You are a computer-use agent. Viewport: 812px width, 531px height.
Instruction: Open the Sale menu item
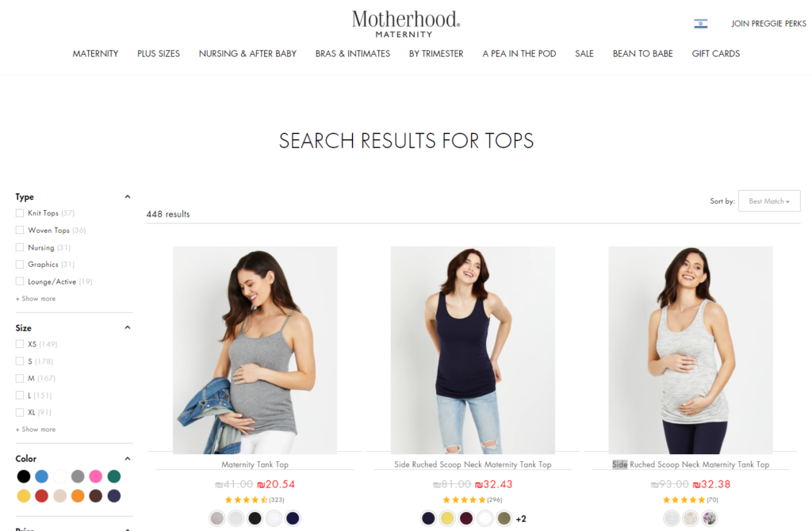(x=584, y=54)
